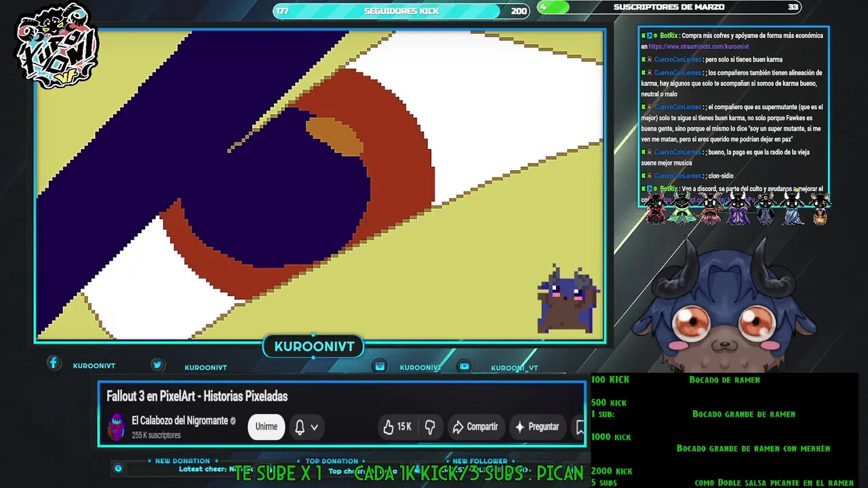868x488 pixels.
Task: Click the save bookmark icon at the edge of the video bar
Action: pos(580,427)
